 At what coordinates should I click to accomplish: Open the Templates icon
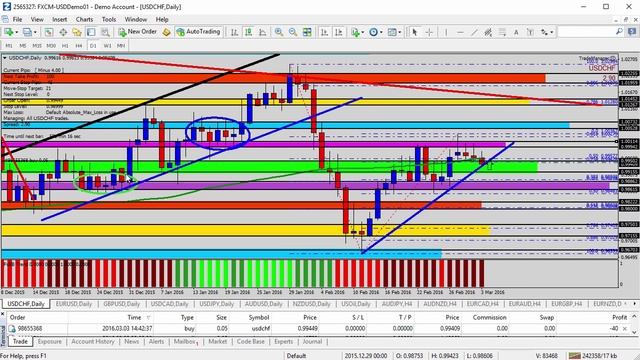[392, 32]
